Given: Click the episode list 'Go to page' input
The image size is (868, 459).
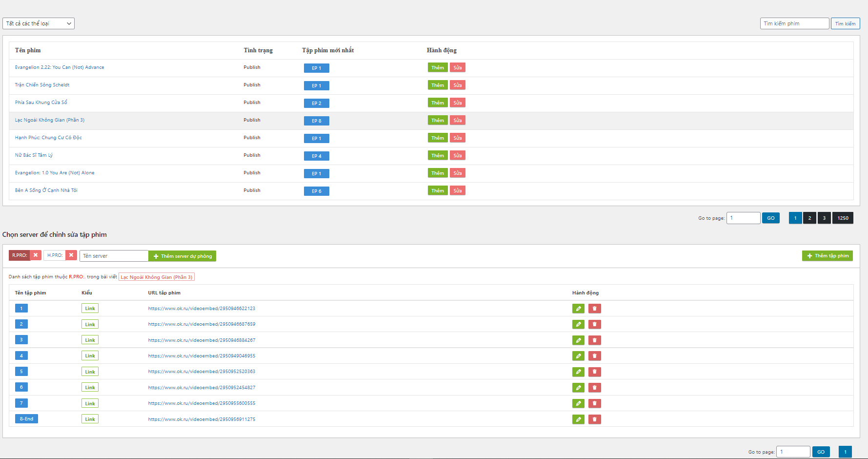Looking at the screenshot, I should point(793,452).
